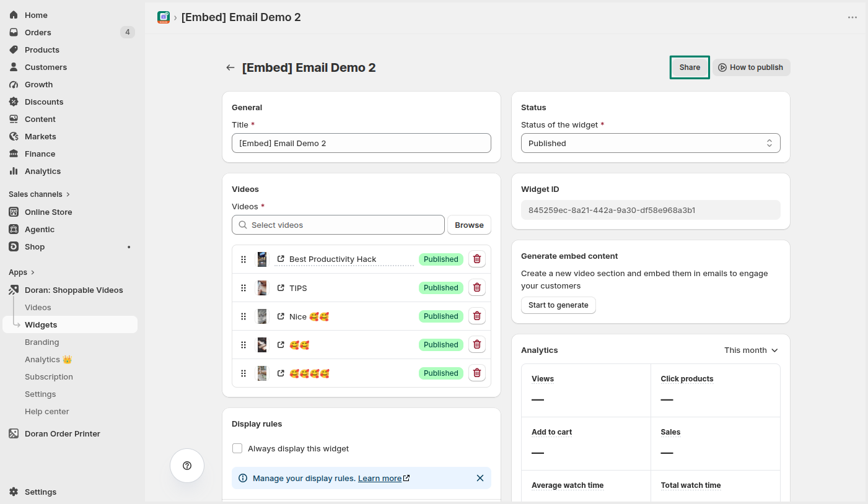Image resolution: width=868 pixels, height=504 pixels.
Task: Delete the Nice video row
Action: (477, 316)
